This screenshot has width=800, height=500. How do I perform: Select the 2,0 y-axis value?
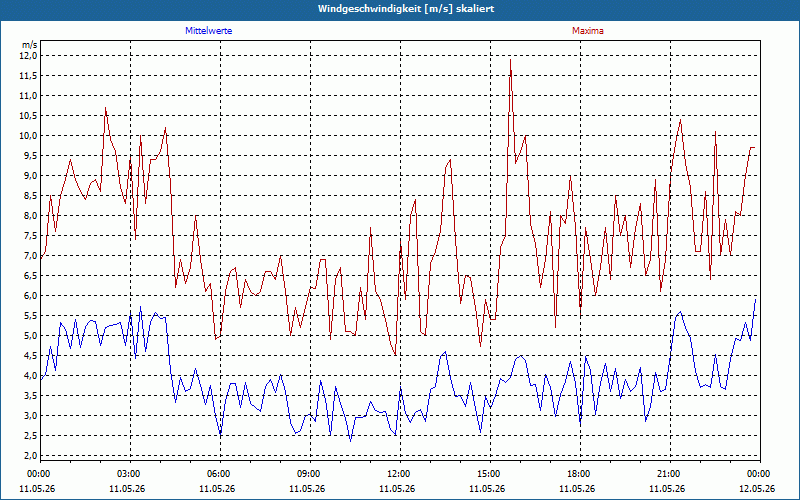click(30, 456)
